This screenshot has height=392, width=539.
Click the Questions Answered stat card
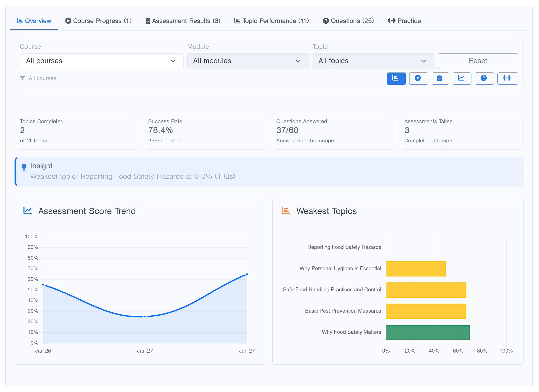pyautogui.click(x=333, y=131)
